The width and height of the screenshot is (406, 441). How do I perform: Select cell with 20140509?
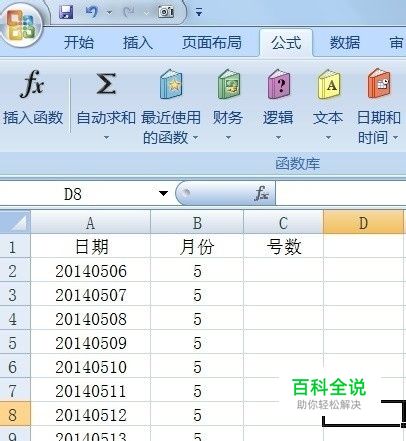(90, 343)
